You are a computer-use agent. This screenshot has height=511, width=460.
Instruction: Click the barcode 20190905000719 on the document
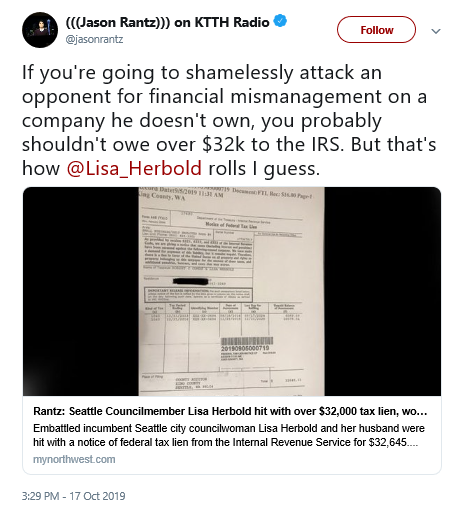246,344
